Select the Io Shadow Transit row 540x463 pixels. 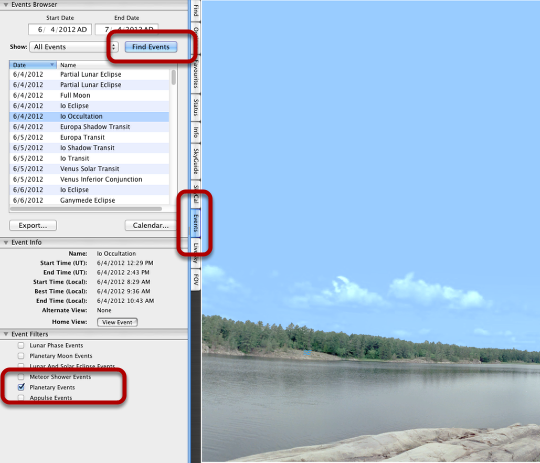point(90,148)
